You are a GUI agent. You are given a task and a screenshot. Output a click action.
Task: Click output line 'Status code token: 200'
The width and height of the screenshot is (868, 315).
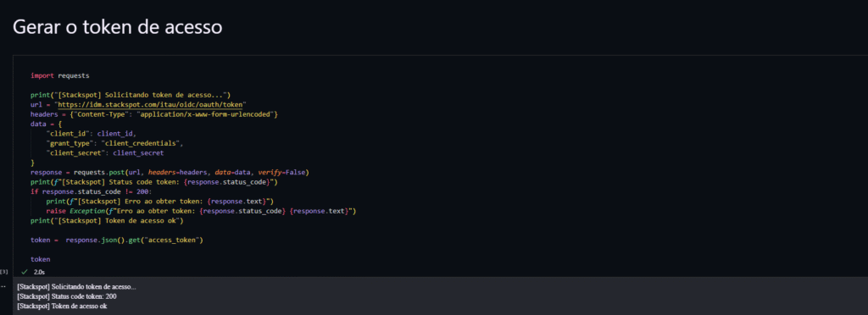click(x=66, y=296)
